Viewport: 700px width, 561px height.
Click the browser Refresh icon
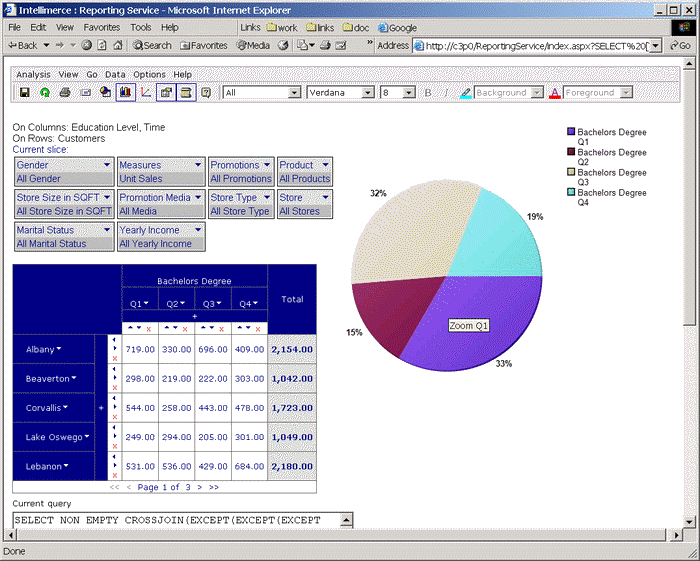tap(102, 45)
